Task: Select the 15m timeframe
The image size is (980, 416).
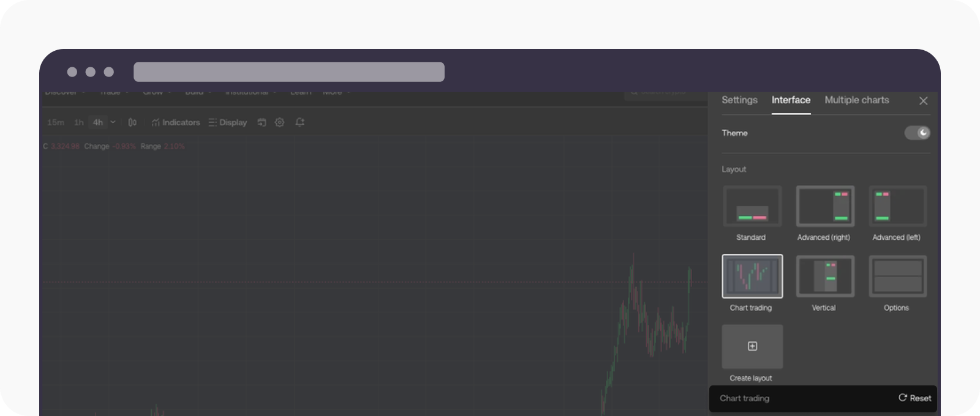Action: tap(56, 122)
